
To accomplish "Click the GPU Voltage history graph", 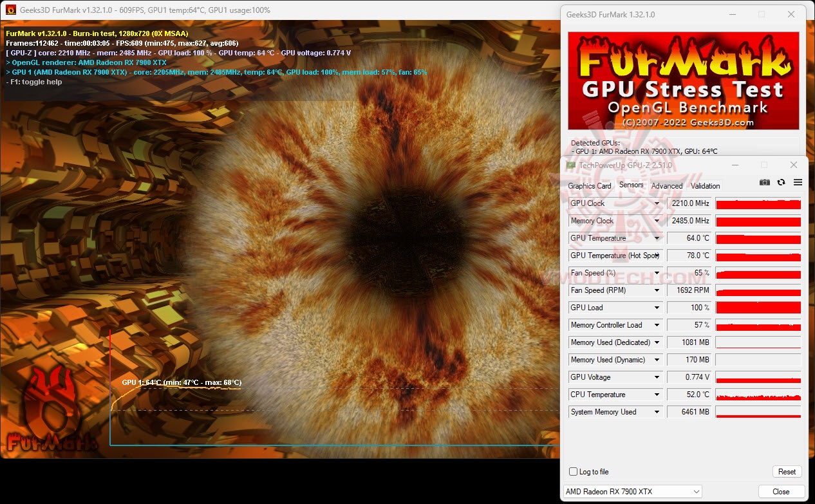I will [758, 377].
